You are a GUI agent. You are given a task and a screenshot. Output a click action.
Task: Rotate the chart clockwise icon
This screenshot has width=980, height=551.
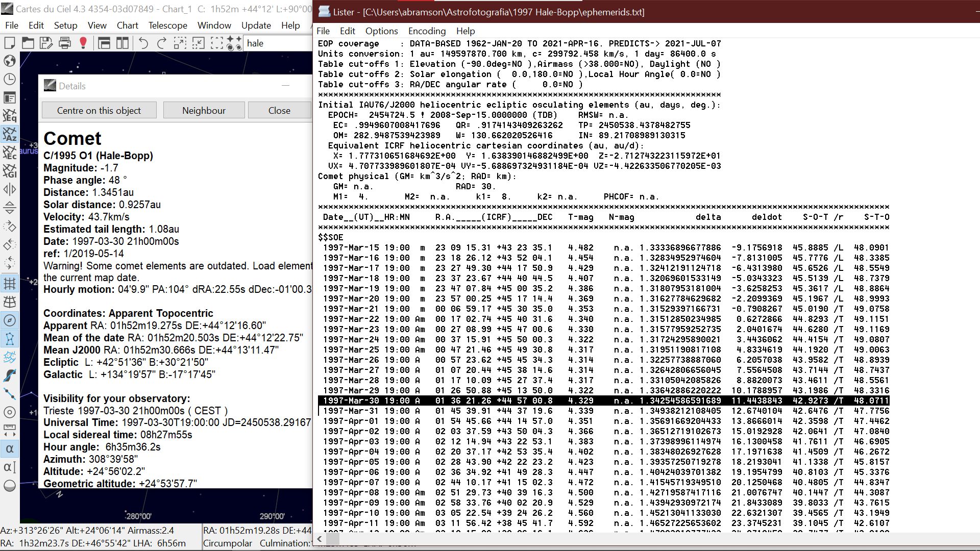click(x=10, y=227)
